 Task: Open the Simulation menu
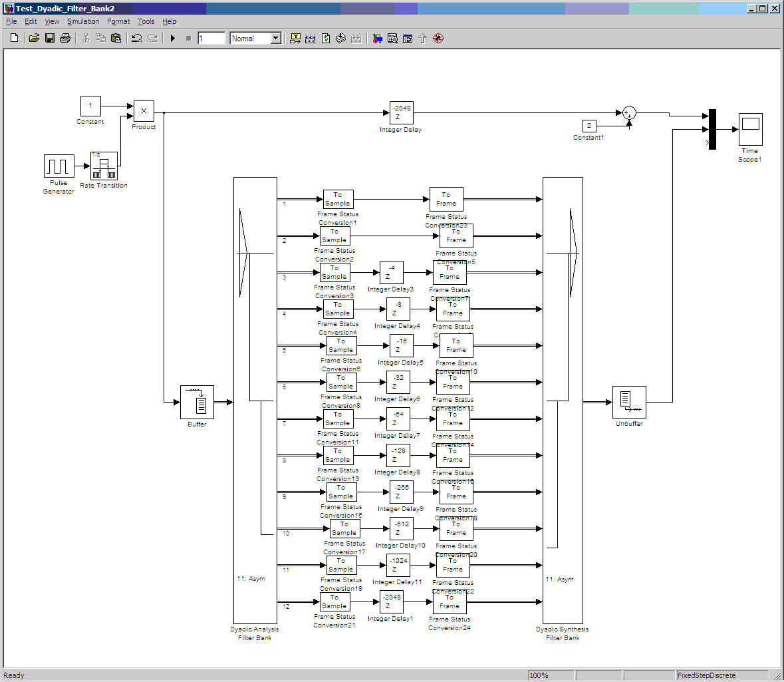click(83, 21)
